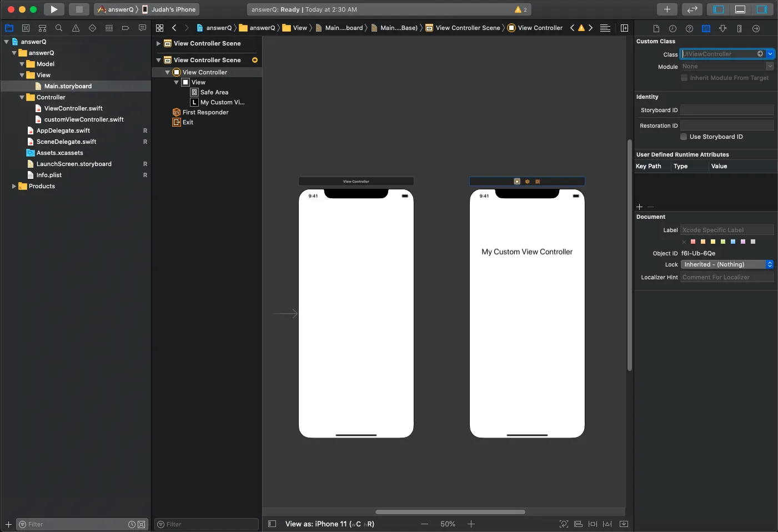Open the Size inspector ruler icon

739,28
